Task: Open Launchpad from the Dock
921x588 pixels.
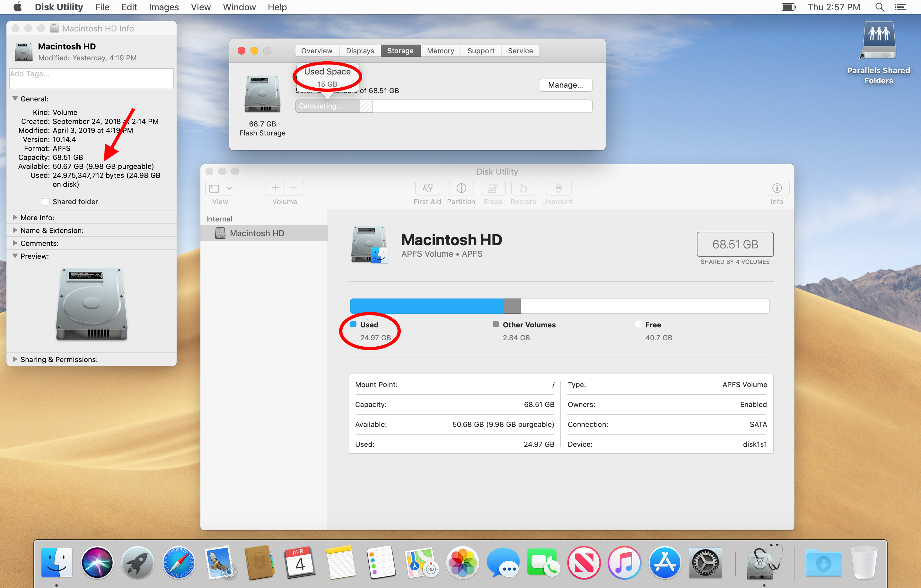Action: [138, 562]
